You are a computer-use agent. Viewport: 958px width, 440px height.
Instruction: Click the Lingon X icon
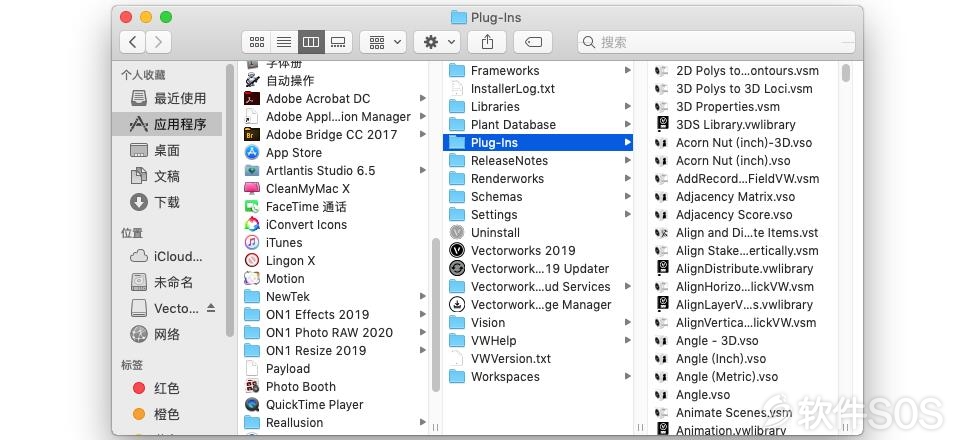click(x=252, y=260)
